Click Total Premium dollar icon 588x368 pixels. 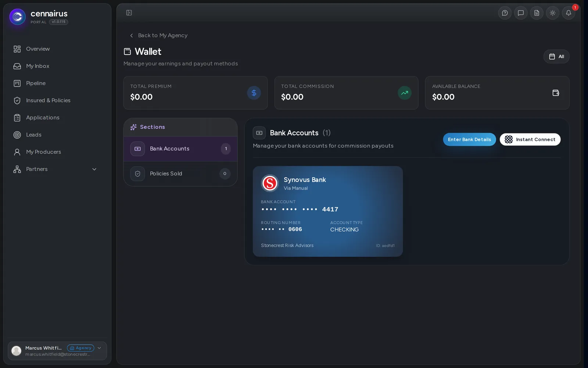[x=254, y=93]
